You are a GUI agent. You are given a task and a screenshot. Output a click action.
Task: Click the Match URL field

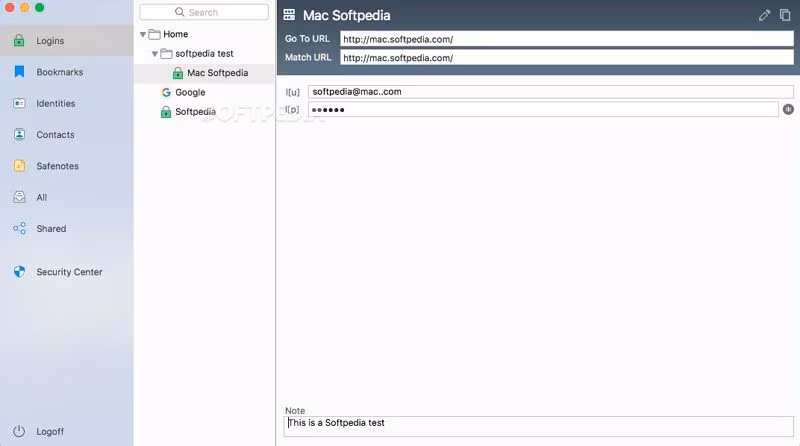(567, 58)
